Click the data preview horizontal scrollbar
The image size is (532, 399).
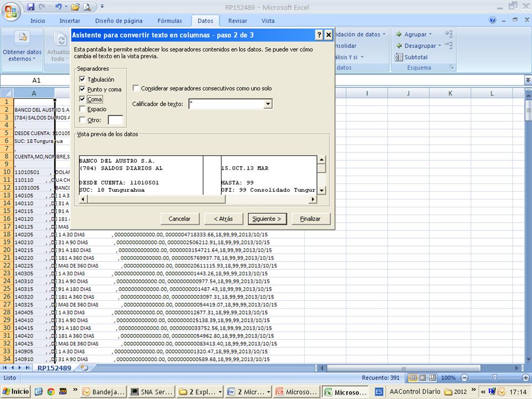[157, 199]
